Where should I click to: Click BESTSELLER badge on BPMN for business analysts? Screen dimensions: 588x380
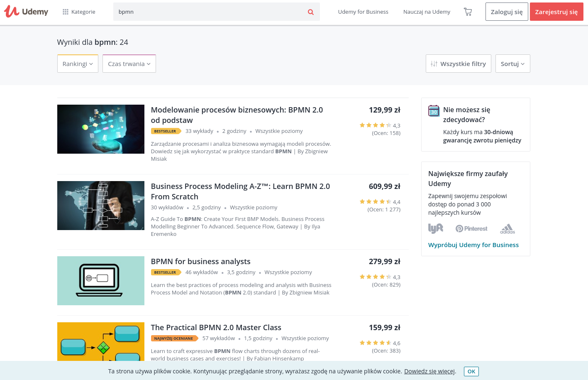pos(166,272)
